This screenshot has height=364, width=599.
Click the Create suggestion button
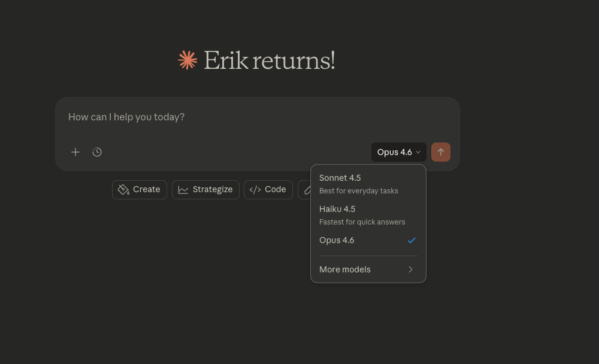(x=140, y=190)
